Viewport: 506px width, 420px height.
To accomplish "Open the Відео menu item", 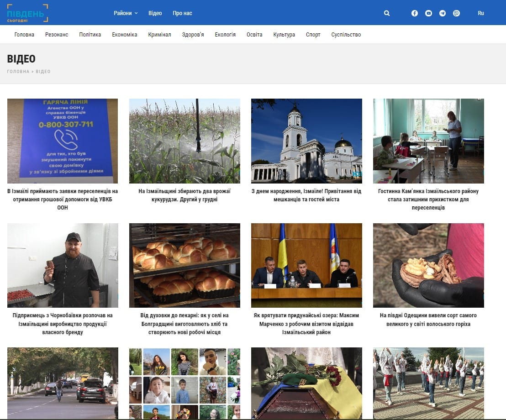I will (155, 13).
